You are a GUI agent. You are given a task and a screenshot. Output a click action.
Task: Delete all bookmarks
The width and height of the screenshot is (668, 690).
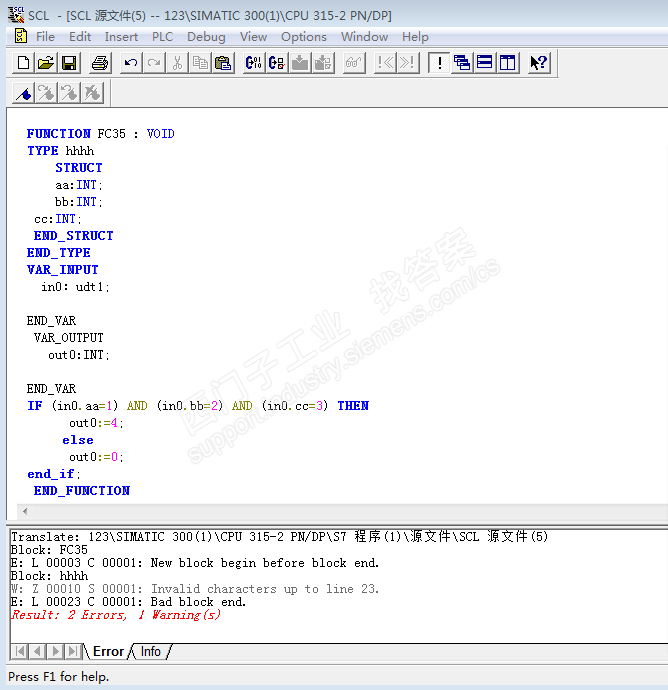click(x=92, y=93)
